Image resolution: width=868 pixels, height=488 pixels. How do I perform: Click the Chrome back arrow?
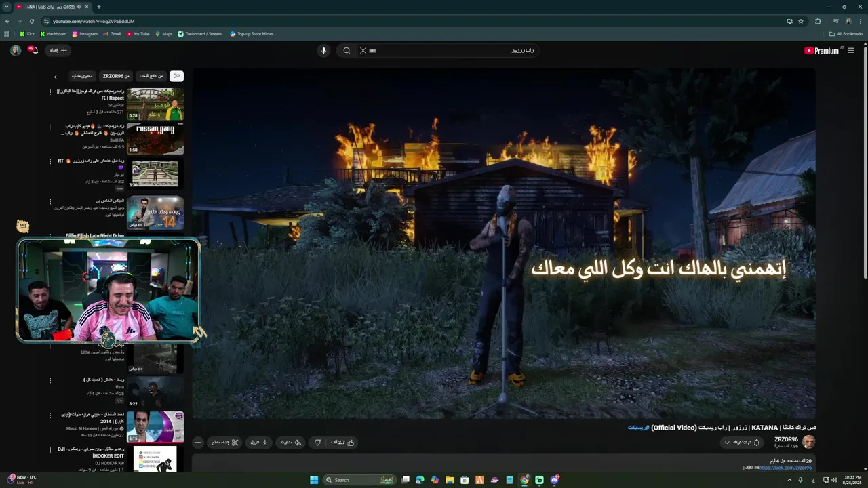tap(7, 21)
